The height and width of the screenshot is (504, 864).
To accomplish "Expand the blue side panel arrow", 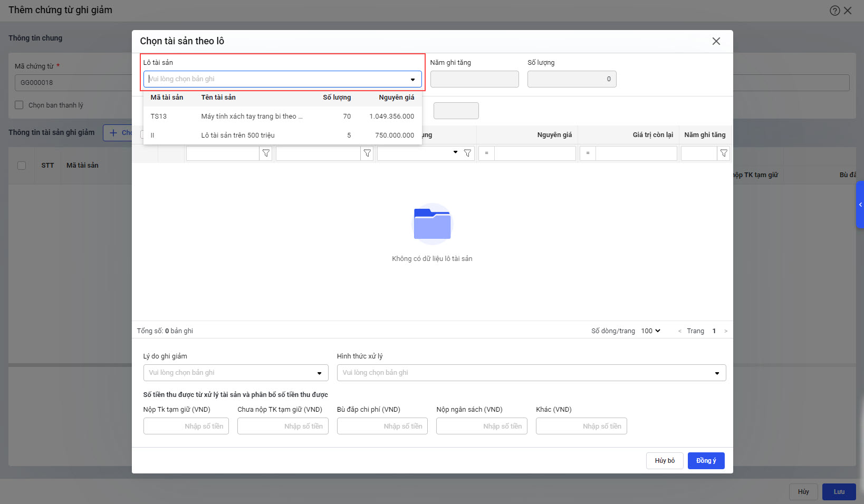I will (860, 205).
